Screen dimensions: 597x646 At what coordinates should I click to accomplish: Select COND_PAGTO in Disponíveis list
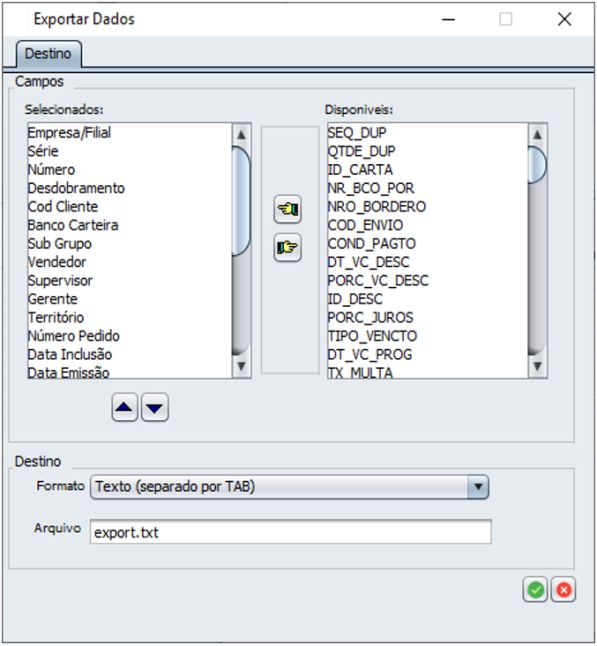tap(372, 243)
